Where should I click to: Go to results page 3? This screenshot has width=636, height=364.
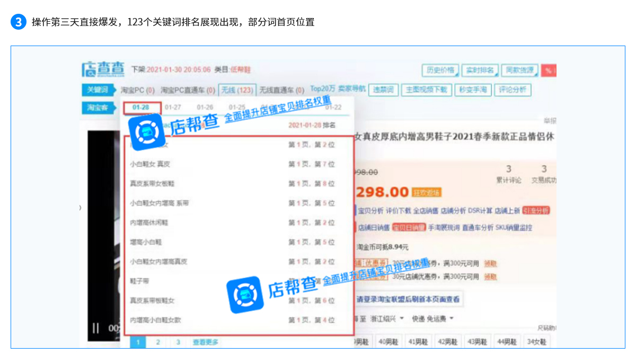pos(178,342)
